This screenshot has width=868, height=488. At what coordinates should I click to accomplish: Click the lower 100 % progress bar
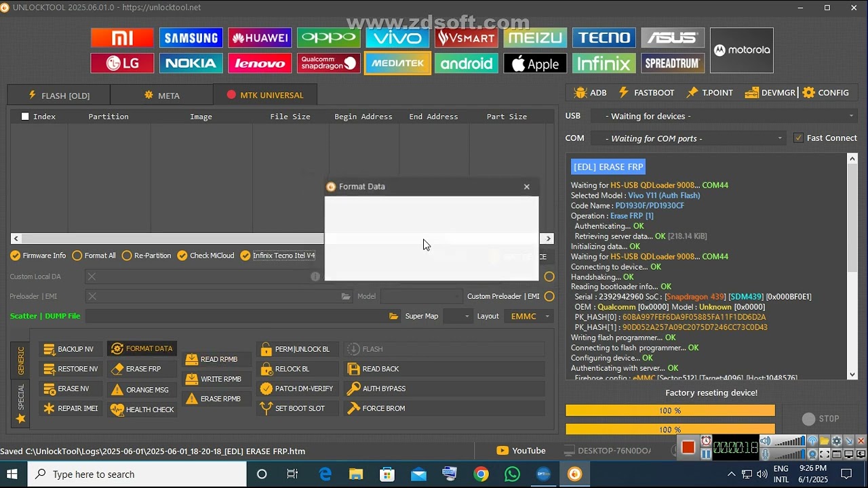(x=670, y=429)
